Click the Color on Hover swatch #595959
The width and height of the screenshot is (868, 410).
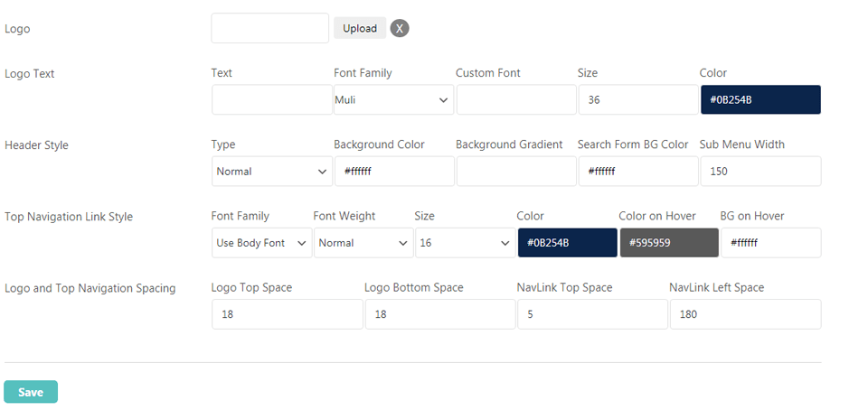point(669,243)
